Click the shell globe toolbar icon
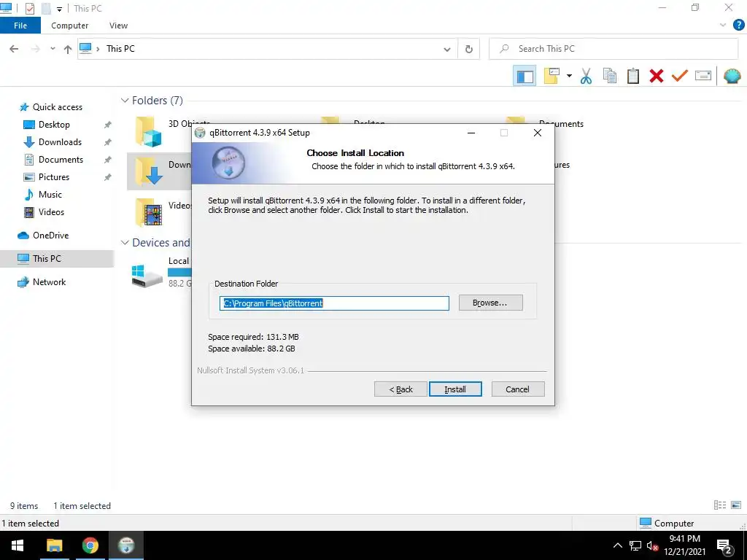The image size is (747, 560). pyautogui.click(x=732, y=76)
